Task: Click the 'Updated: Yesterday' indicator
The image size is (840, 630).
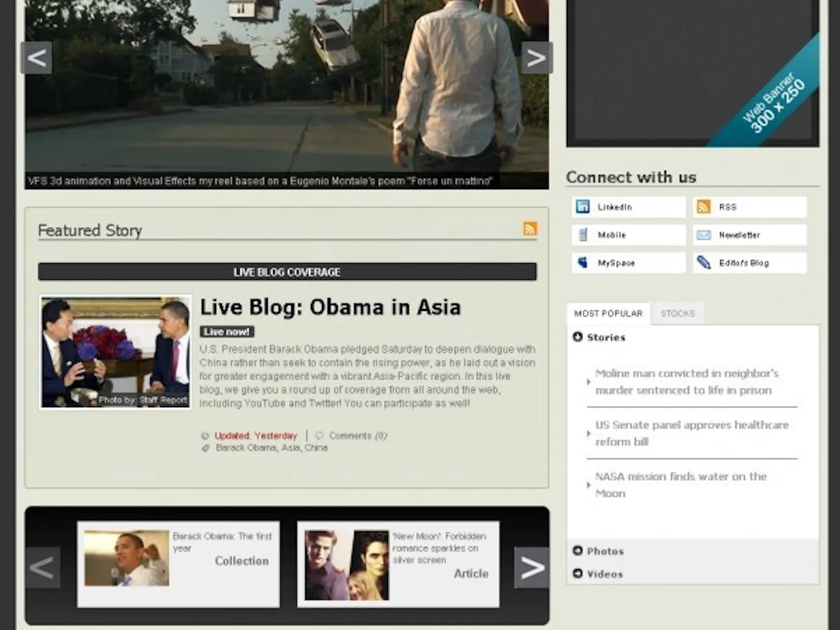Action: tap(255, 435)
